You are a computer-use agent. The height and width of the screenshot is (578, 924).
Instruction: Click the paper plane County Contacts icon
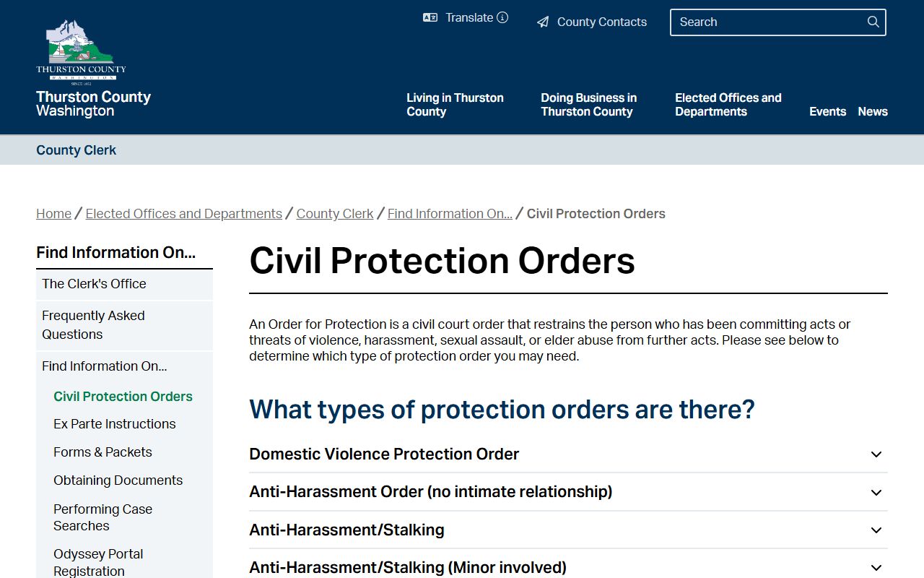543,22
